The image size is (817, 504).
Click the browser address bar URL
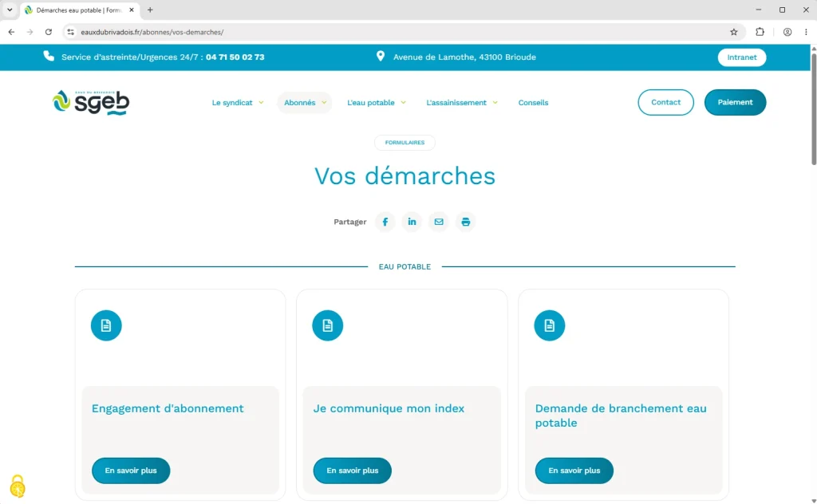152,32
